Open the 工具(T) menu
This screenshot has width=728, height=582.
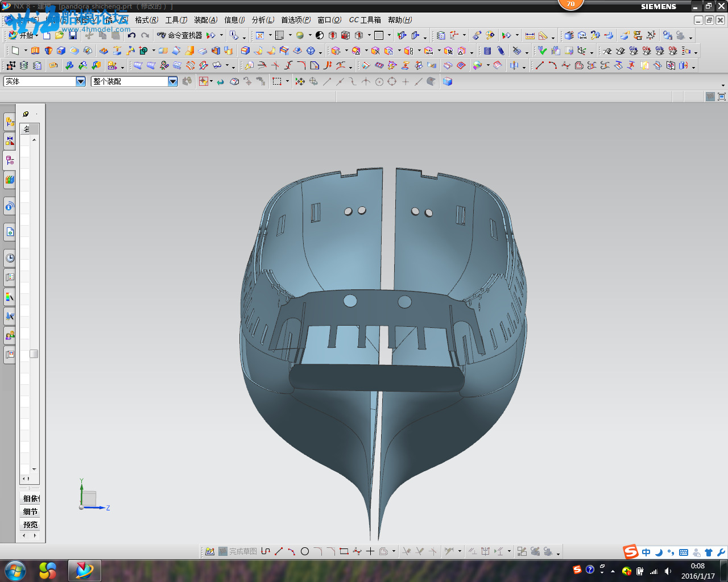pos(176,20)
